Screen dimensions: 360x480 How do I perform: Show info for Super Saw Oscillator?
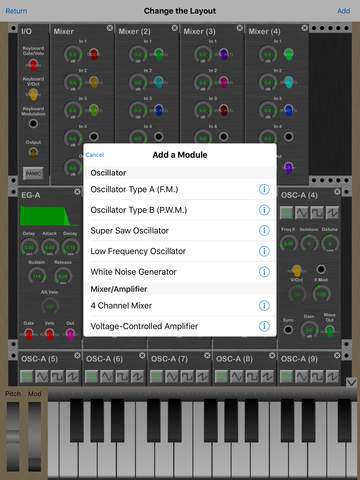pos(264,230)
